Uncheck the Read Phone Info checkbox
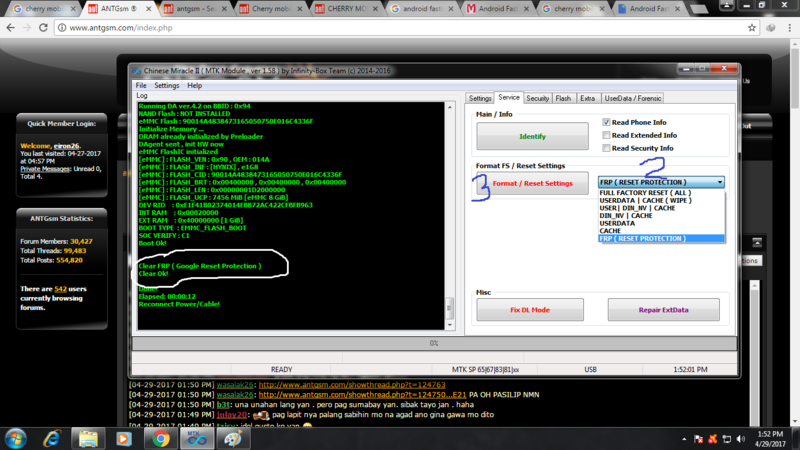 click(607, 122)
